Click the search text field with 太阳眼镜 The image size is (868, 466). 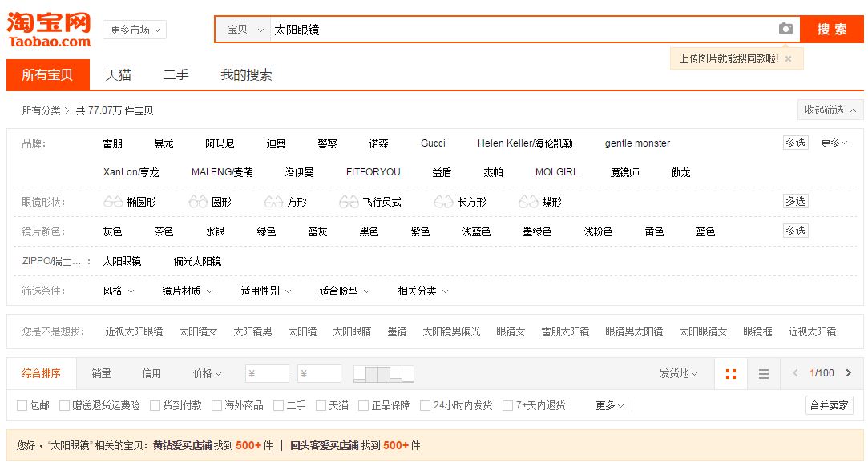click(523, 30)
